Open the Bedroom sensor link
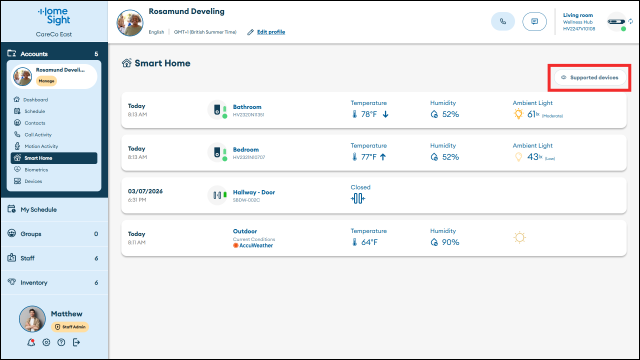Image resolution: width=640 pixels, height=360 pixels. tap(246, 150)
